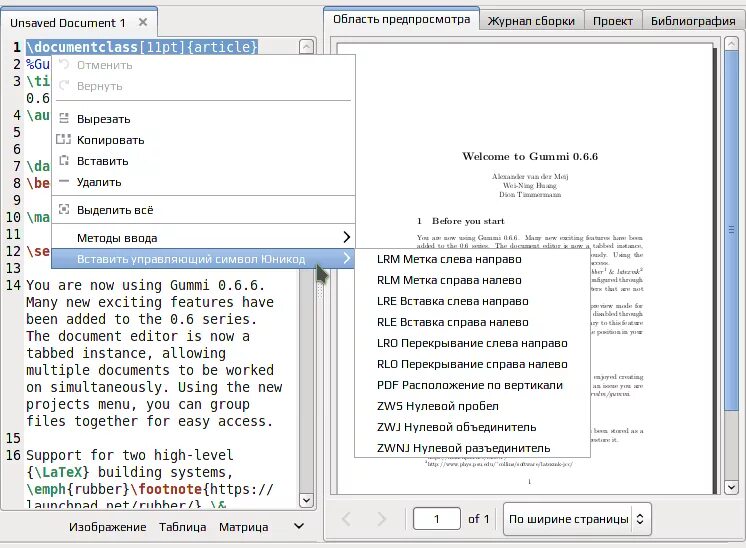746x548 pixels.
Task: Insert RLM Метка справа налево
Action: tap(472, 280)
